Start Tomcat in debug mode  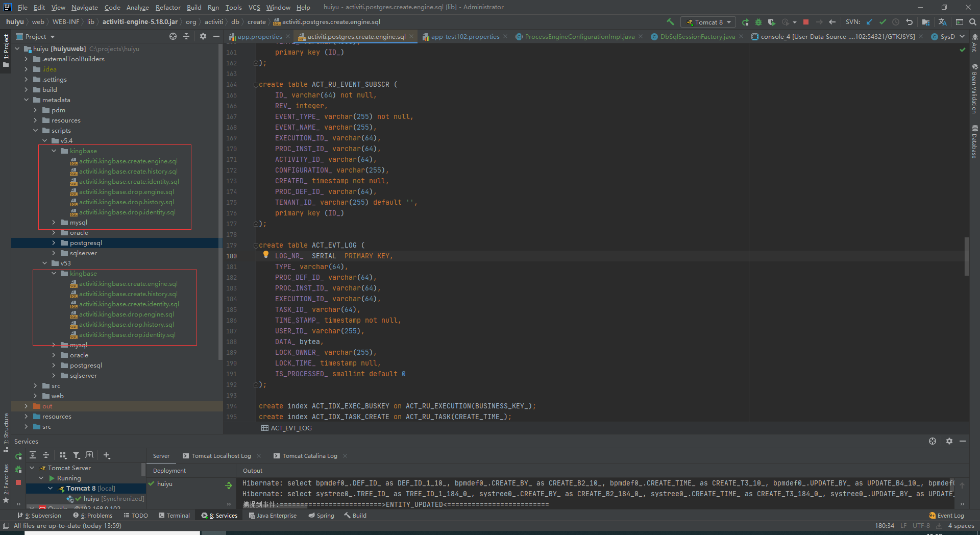(758, 22)
